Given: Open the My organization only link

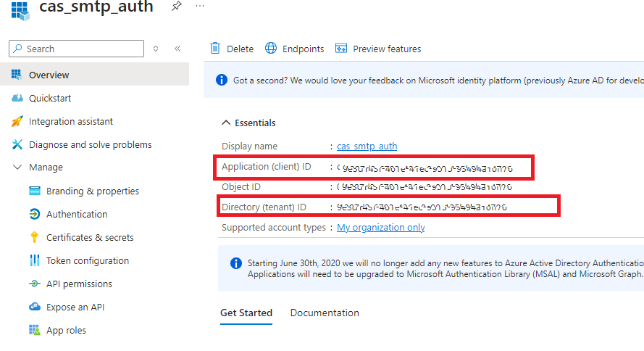Looking at the screenshot, I should (381, 227).
